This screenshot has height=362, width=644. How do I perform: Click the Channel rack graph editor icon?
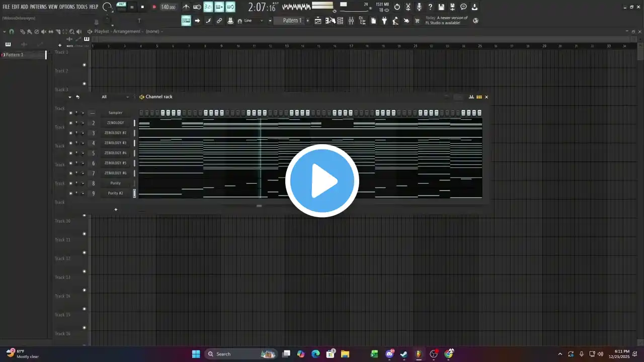tap(471, 97)
